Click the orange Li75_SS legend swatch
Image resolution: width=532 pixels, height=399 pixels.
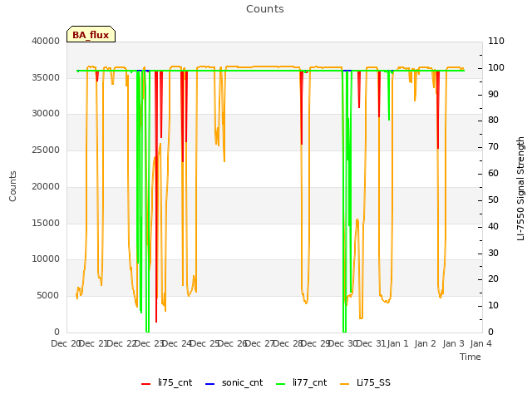[344, 384]
